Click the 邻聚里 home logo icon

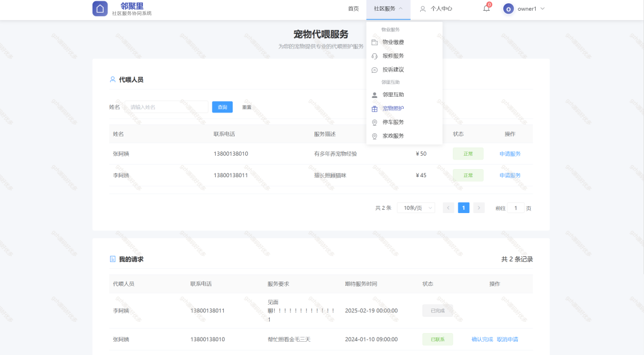pyautogui.click(x=100, y=9)
